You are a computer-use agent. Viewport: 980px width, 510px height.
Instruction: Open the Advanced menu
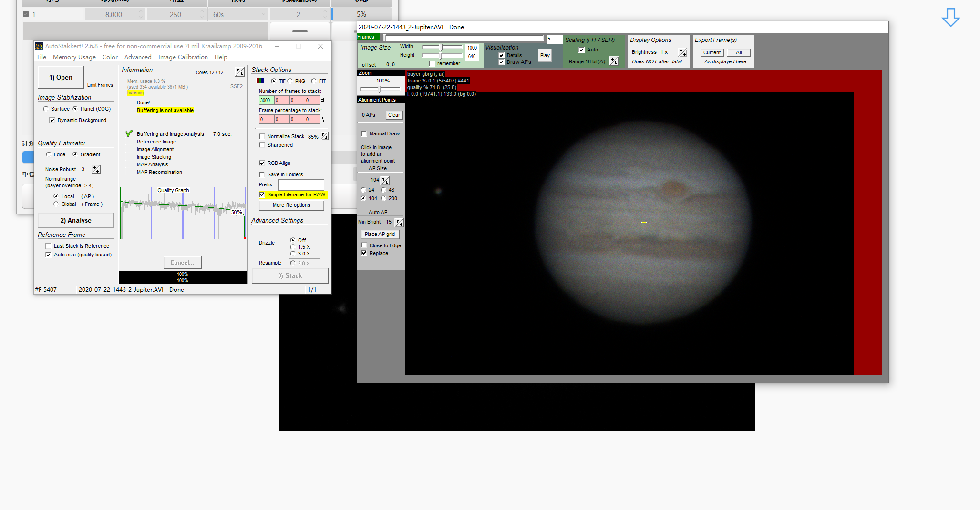click(x=138, y=57)
